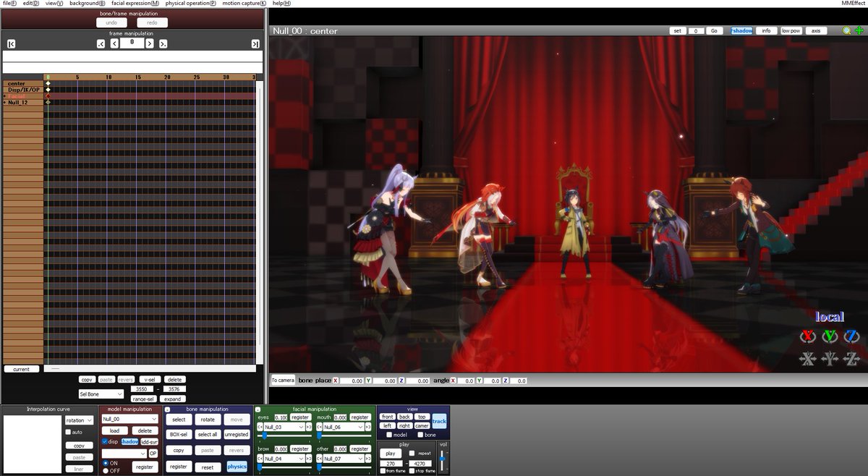Toggle the stop flame checkbox
868x476 pixels.
tap(412, 471)
